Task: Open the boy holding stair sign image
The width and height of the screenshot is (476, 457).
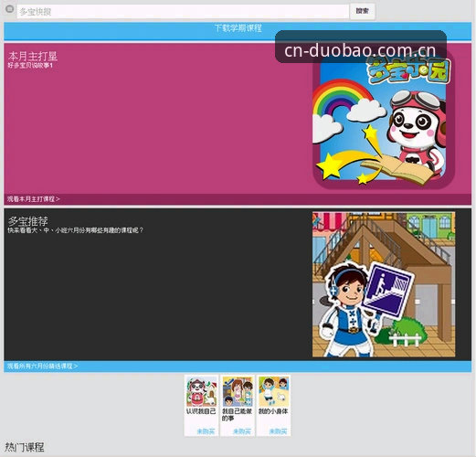Action: [x=384, y=284]
